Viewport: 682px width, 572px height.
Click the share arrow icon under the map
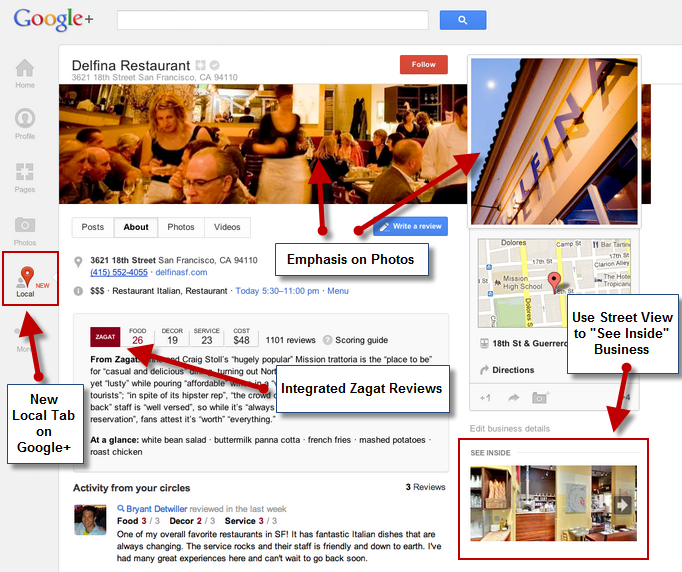pyautogui.click(x=513, y=398)
